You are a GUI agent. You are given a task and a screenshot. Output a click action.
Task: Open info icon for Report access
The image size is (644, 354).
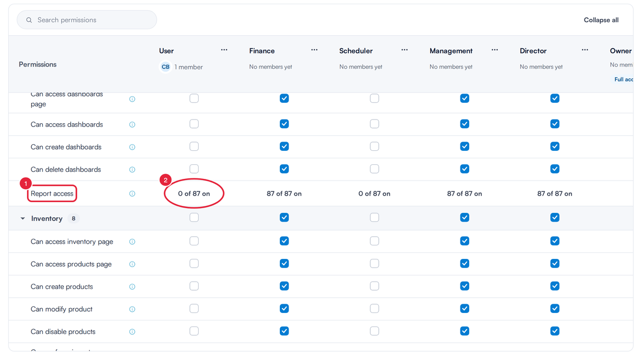132,193
